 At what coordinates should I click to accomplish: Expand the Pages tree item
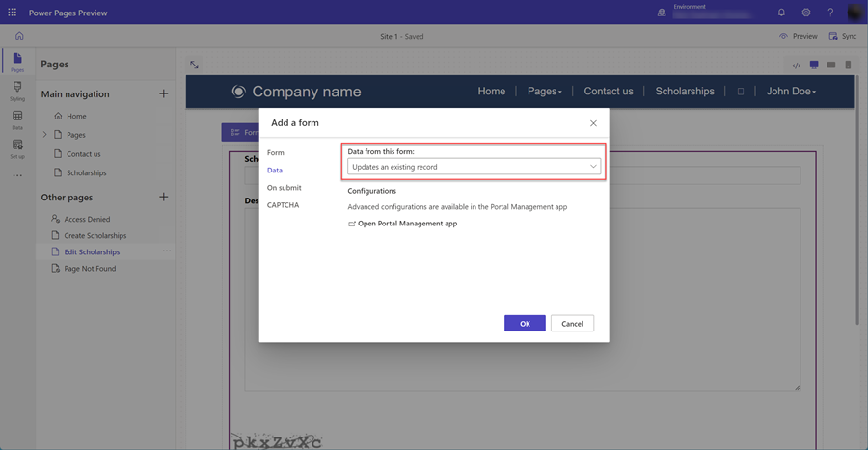(x=45, y=135)
